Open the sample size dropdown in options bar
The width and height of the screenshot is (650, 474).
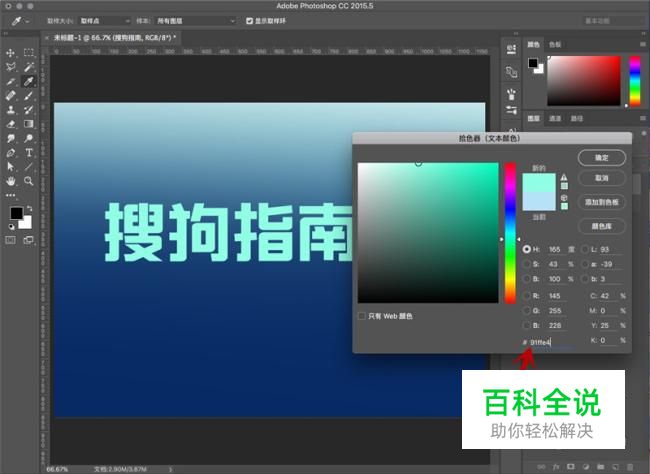(x=104, y=21)
